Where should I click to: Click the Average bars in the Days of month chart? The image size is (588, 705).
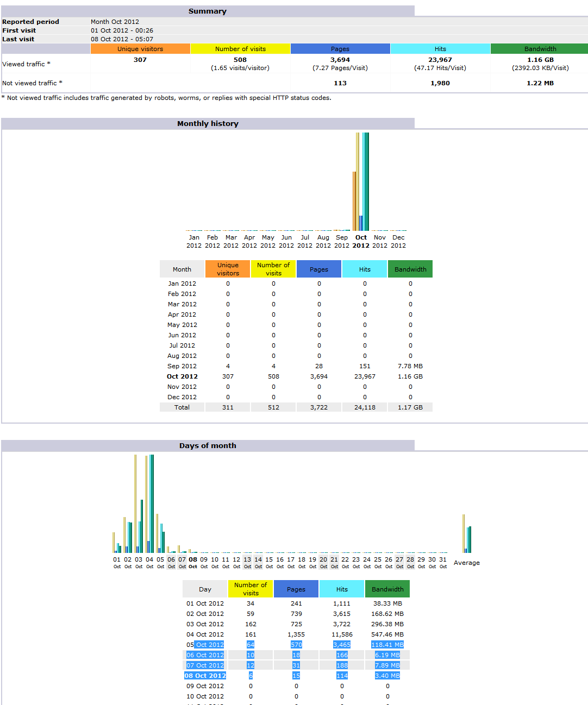467,535
